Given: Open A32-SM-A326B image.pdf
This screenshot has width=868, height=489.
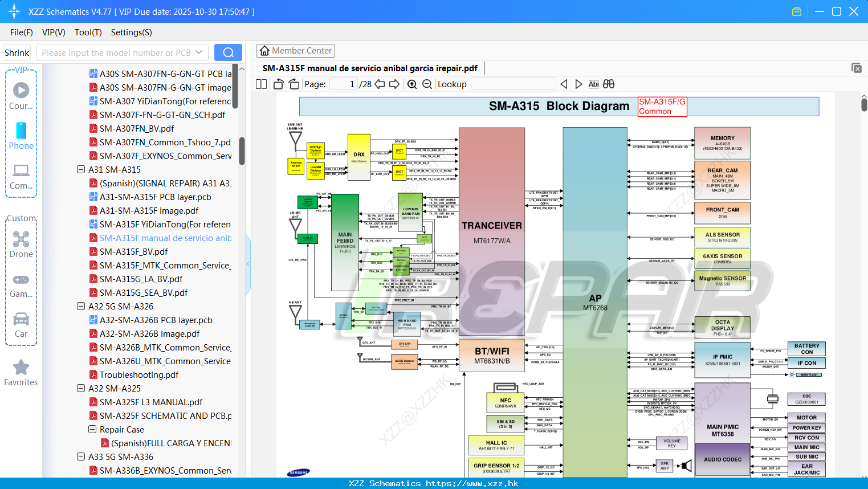Looking at the screenshot, I should tap(149, 333).
